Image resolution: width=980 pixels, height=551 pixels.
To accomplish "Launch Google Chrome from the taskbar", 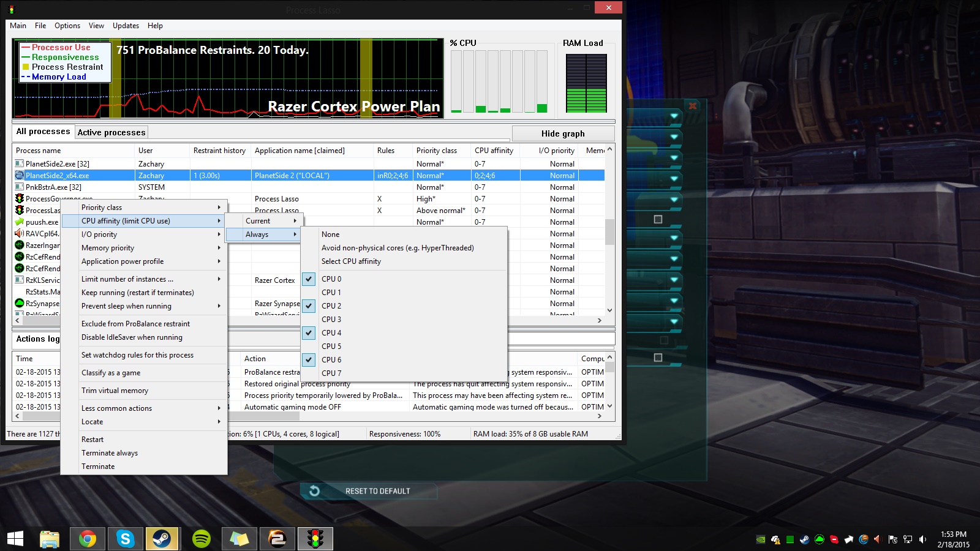I will (x=88, y=539).
